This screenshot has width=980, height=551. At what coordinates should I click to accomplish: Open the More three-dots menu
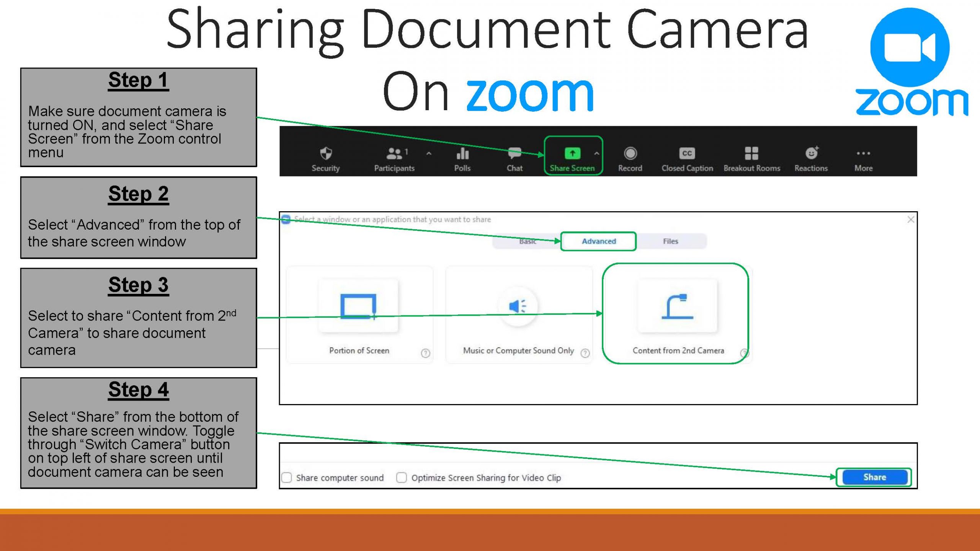click(863, 153)
